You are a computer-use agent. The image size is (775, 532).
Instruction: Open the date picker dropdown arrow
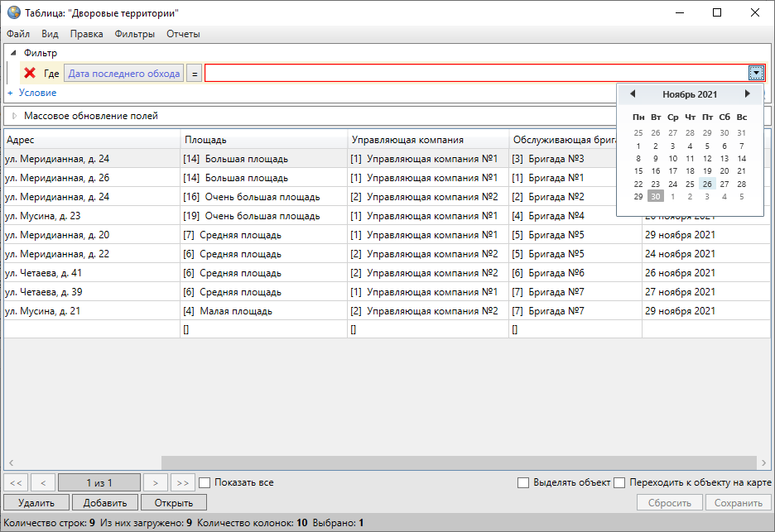click(x=757, y=74)
